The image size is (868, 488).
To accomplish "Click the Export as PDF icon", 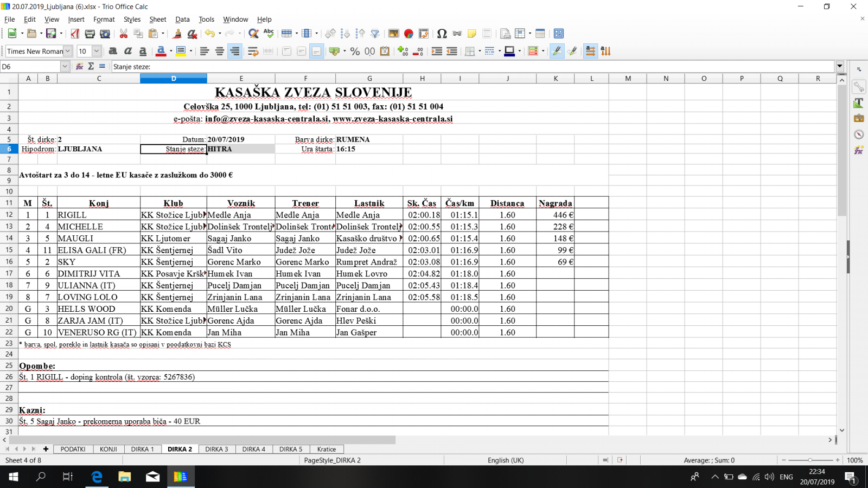I will tap(75, 34).
